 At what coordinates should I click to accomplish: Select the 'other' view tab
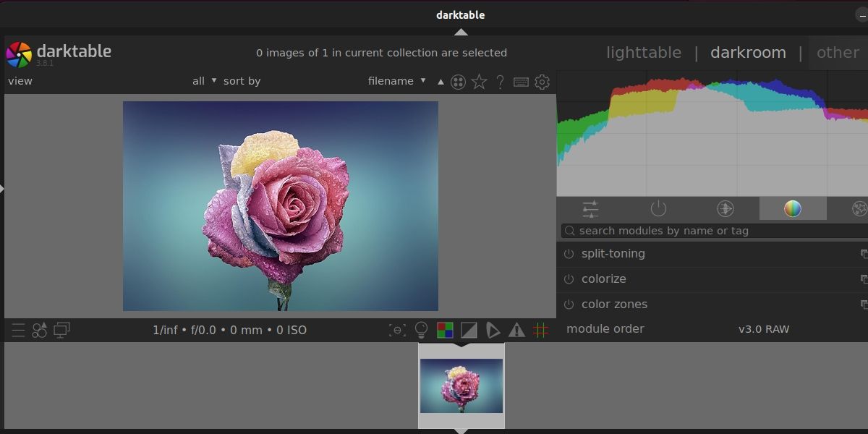pyautogui.click(x=837, y=52)
